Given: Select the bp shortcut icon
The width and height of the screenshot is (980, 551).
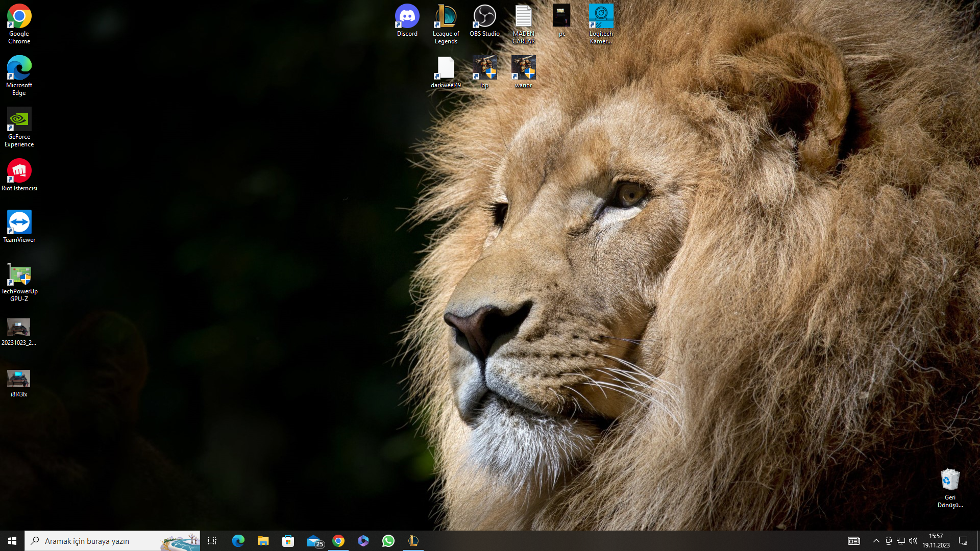Looking at the screenshot, I should point(484,72).
